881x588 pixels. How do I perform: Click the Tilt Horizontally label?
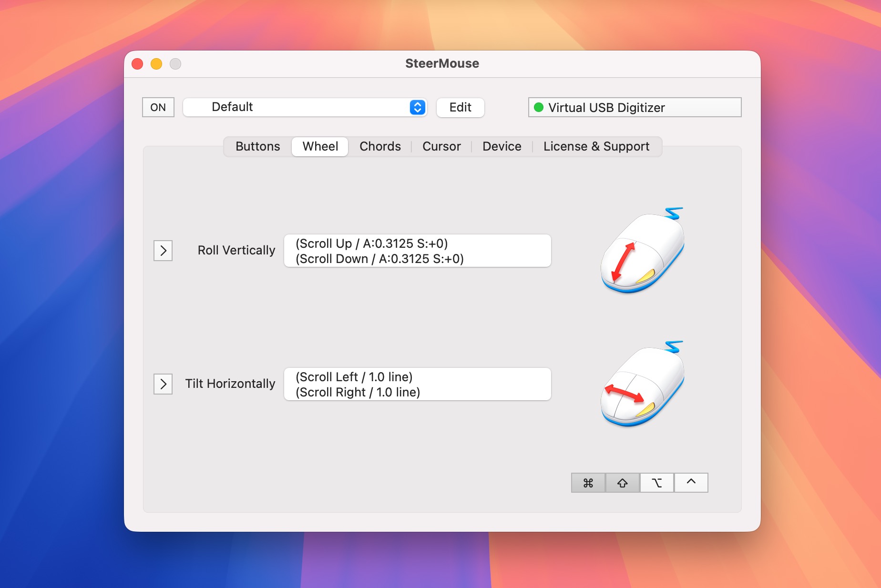(230, 384)
